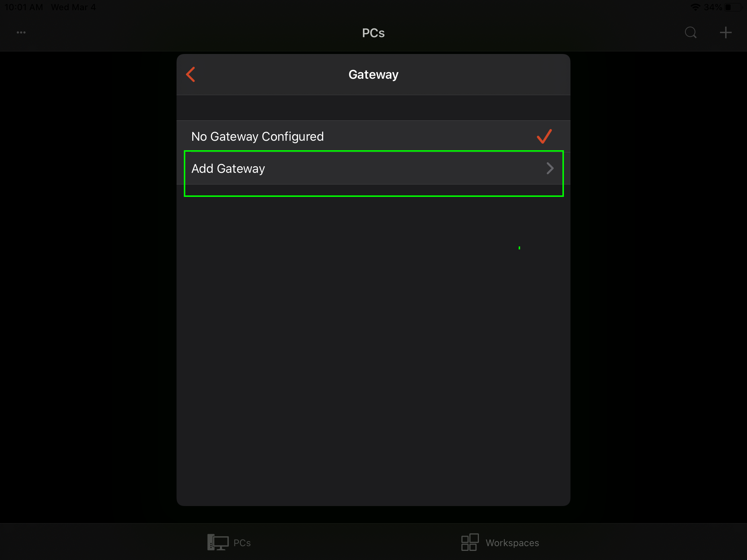Click the empty area below Add Gateway

(373, 328)
